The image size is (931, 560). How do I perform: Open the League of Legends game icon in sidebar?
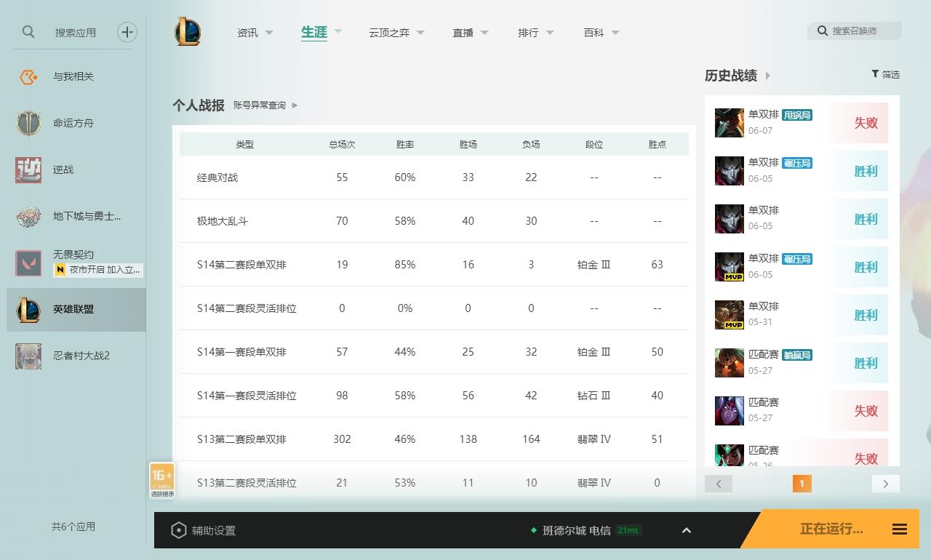tap(28, 308)
